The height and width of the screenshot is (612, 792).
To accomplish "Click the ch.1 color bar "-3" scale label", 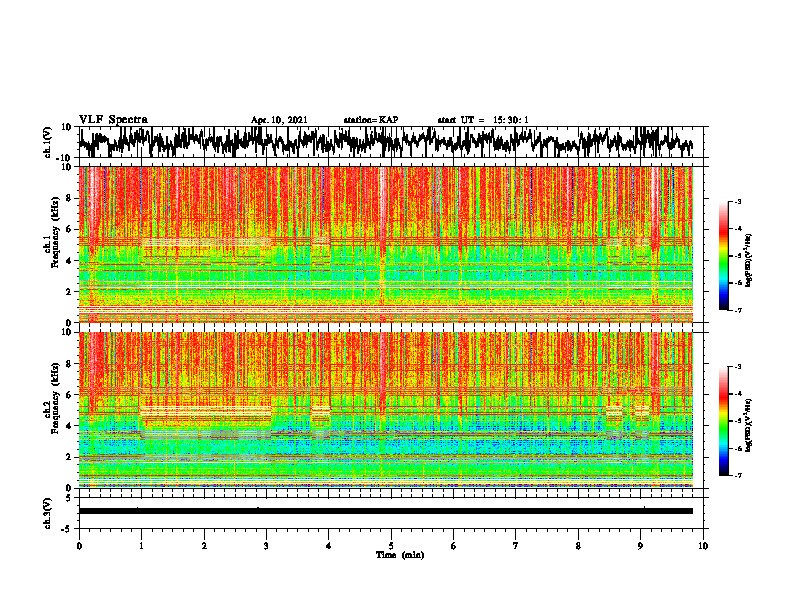I will click(x=738, y=201).
